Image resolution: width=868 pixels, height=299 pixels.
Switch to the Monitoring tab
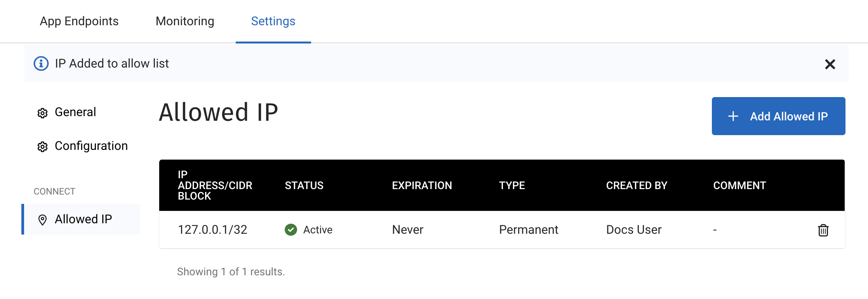click(x=184, y=21)
